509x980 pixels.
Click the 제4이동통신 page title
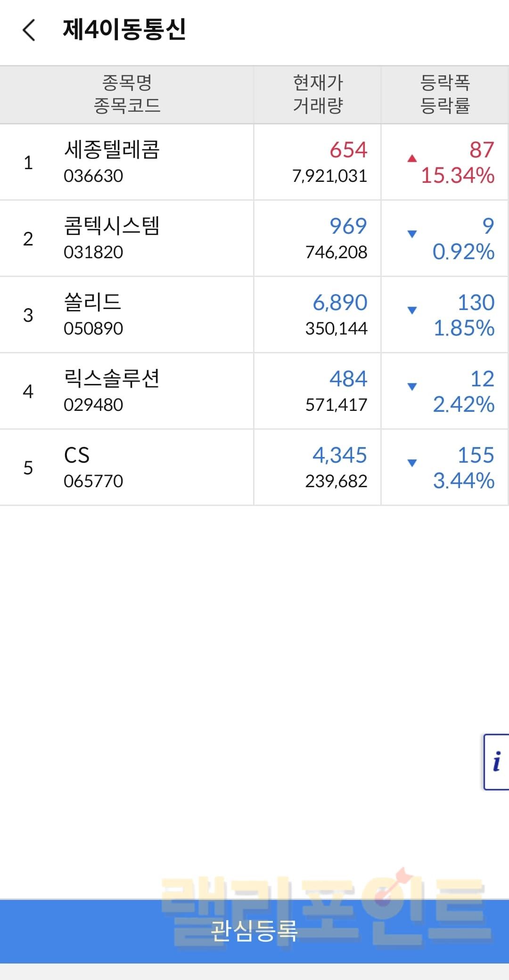point(124,29)
